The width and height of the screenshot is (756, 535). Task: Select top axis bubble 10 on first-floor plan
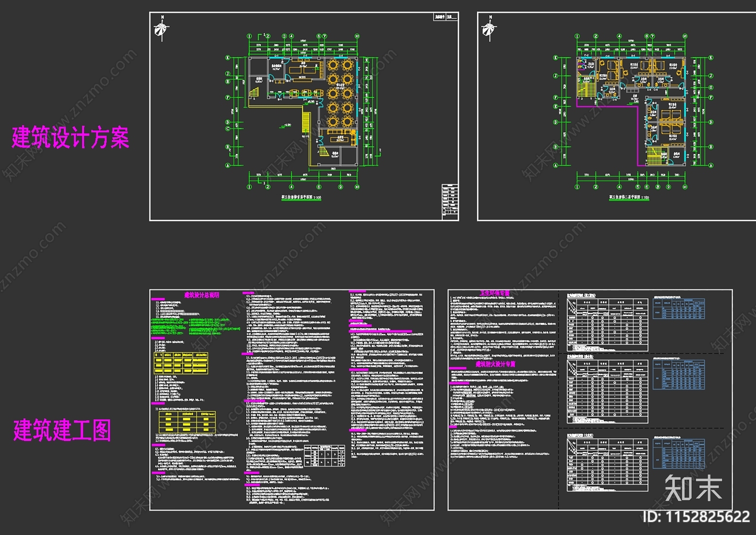coord(357,36)
